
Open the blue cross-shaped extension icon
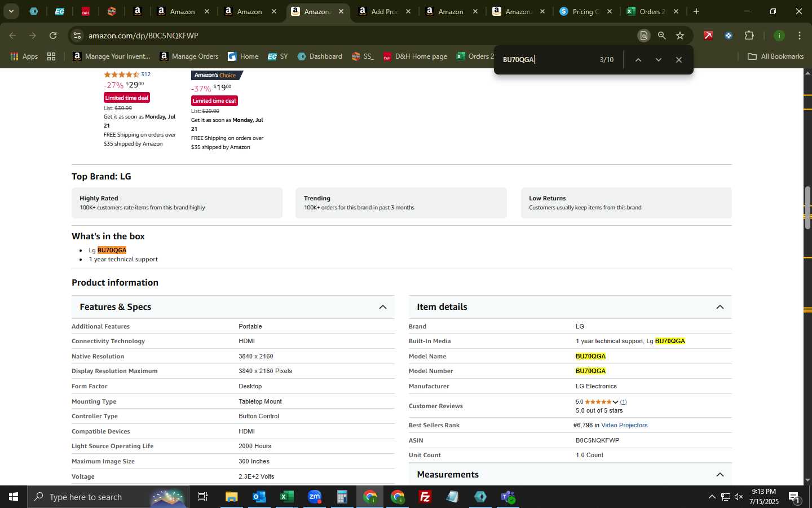729,36
